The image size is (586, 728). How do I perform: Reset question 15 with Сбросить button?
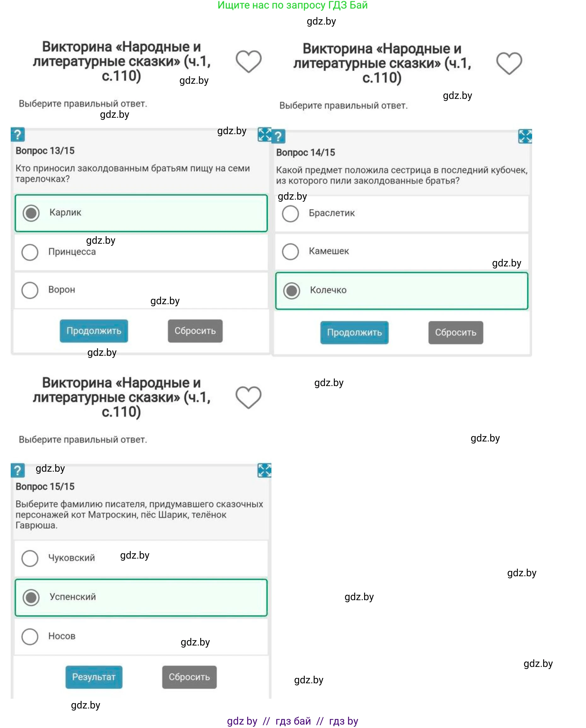tap(189, 677)
